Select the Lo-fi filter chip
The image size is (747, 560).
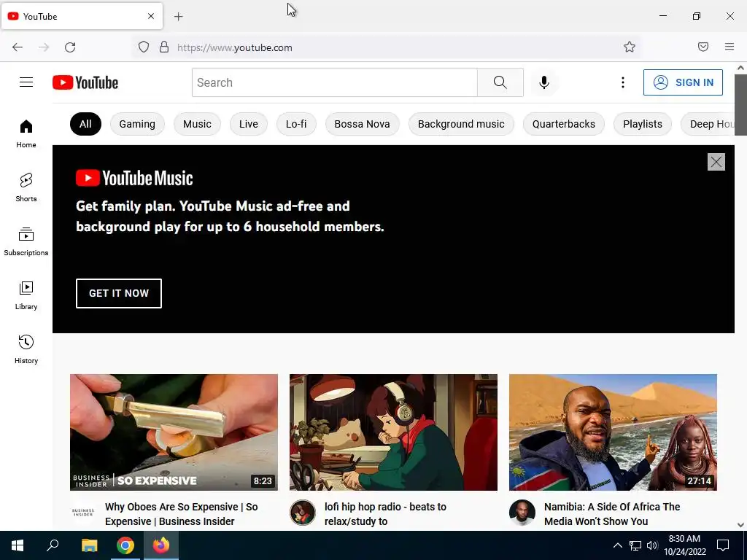(x=296, y=124)
